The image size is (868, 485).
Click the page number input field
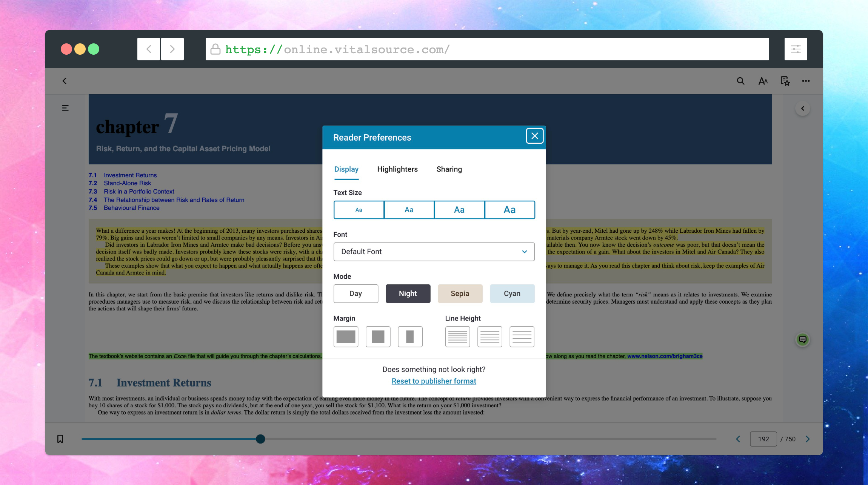pyautogui.click(x=763, y=439)
